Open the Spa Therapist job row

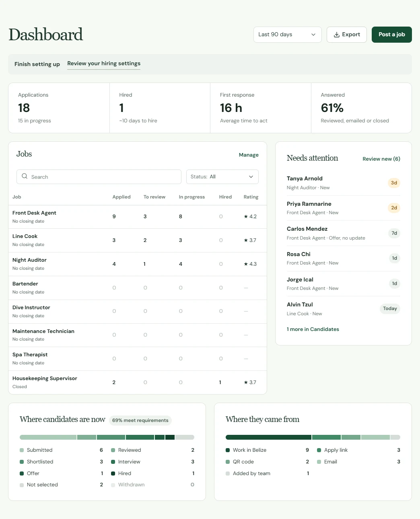(x=138, y=359)
